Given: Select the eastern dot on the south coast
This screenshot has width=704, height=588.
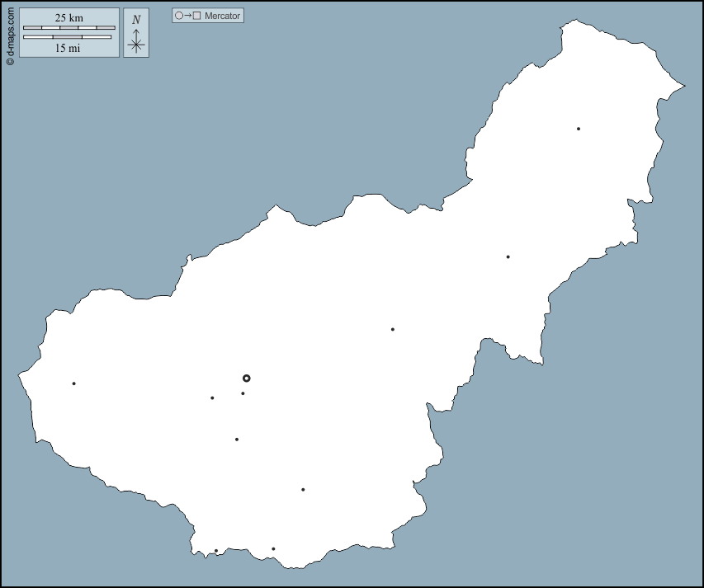Looking at the screenshot, I should click(273, 549).
